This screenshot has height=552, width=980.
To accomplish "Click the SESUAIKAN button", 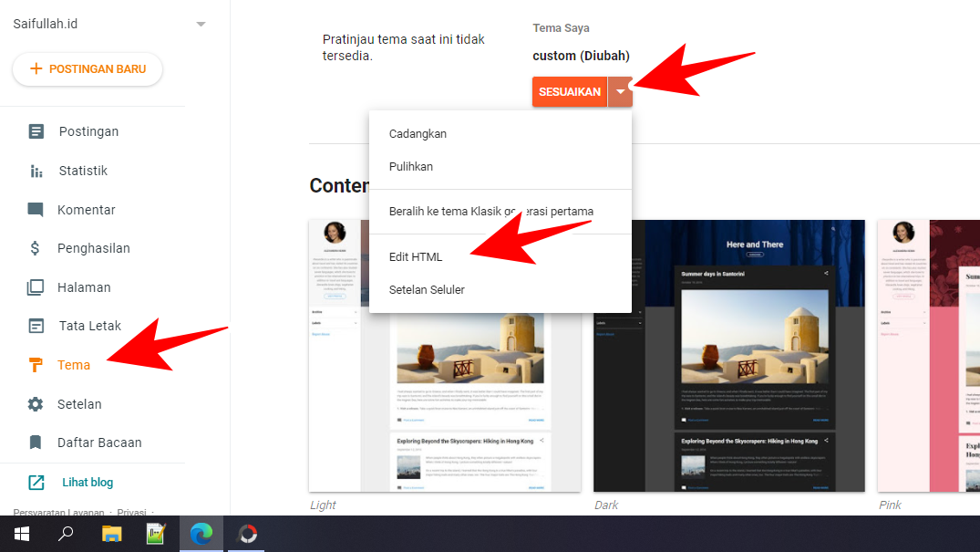I will pos(570,91).
